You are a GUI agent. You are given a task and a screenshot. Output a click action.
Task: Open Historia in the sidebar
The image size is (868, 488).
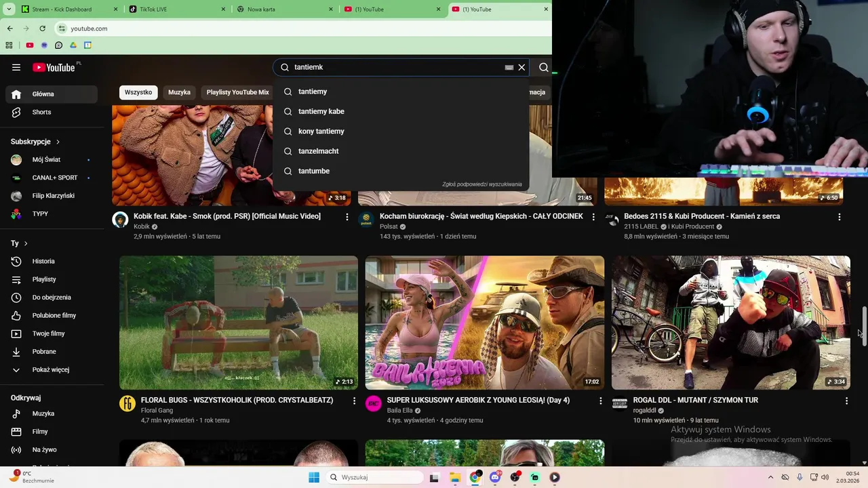[51, 261]
